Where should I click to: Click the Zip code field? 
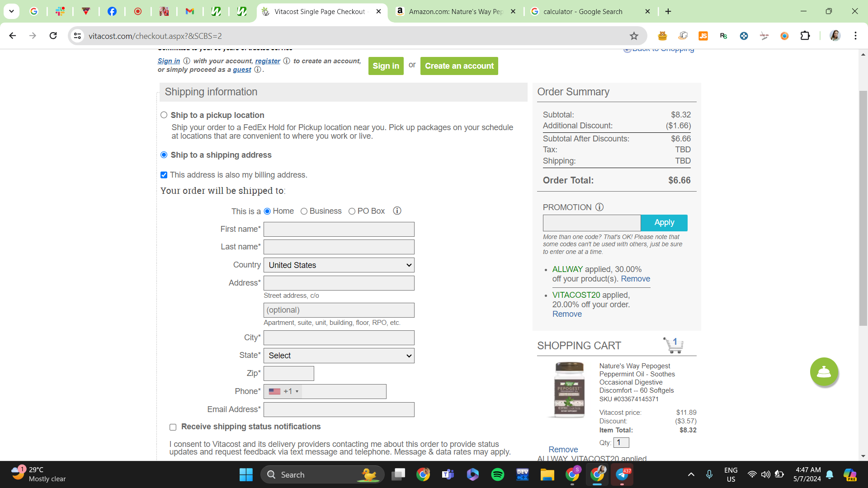(x=289, y=373)
